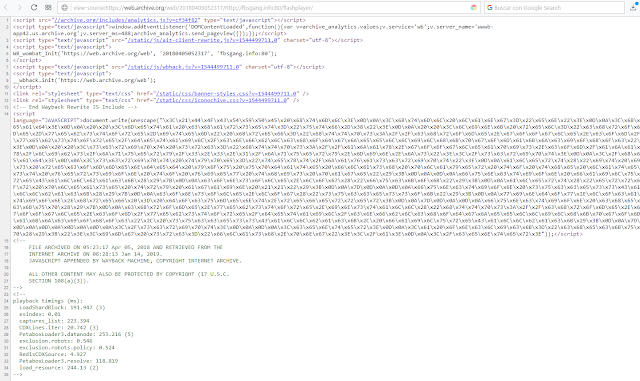
Task: Click the "SECTION 108(a)(3)" line
Action: 59,281
